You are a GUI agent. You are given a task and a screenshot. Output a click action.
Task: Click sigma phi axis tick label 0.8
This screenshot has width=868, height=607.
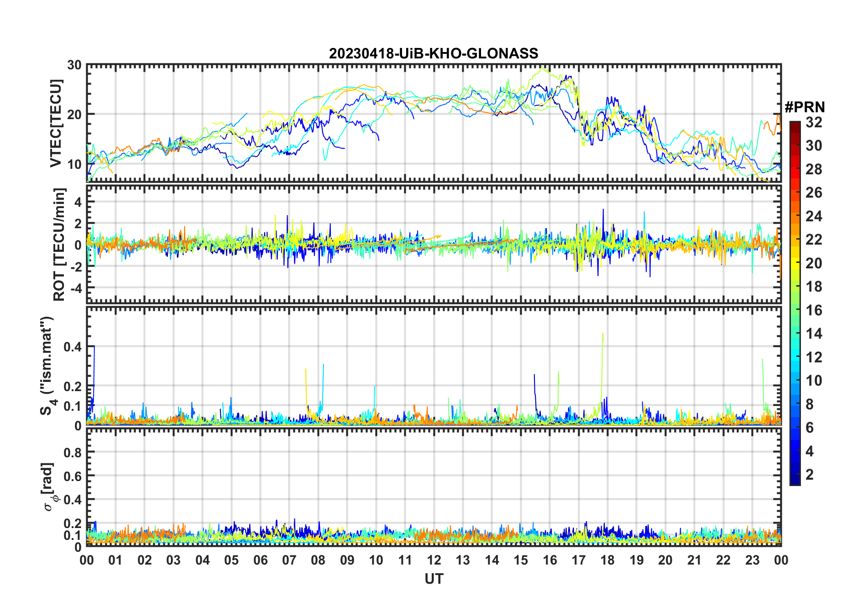click(73, 452)
